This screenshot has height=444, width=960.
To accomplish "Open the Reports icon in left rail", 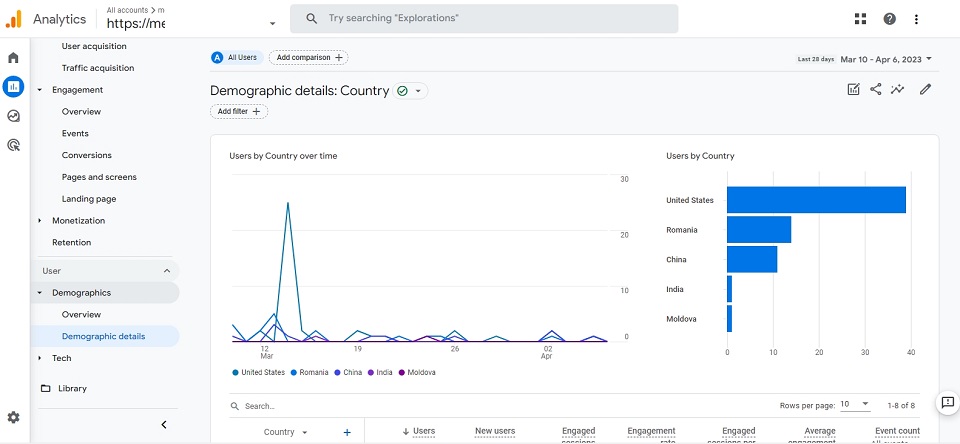I will click(13, 87).
